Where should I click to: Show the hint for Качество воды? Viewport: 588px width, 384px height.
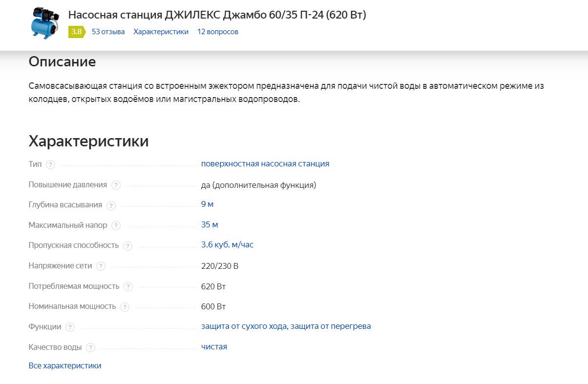[x=90, y=347]
